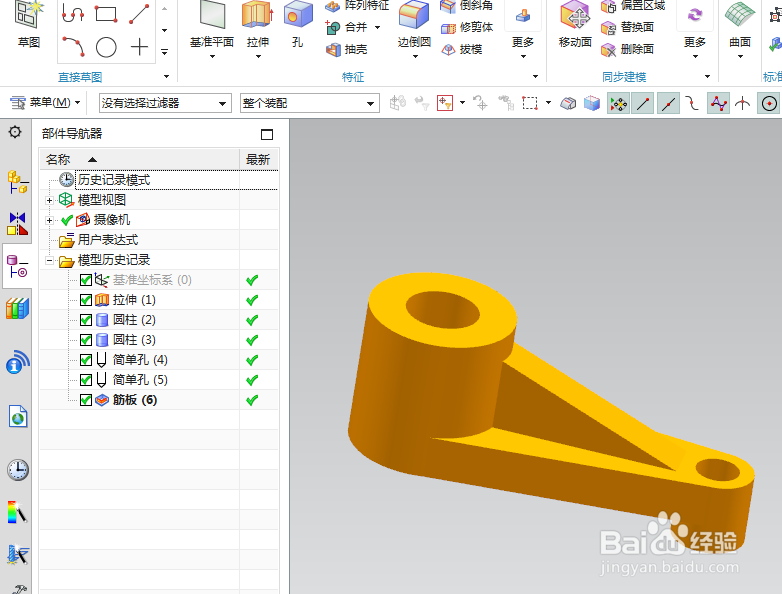782x594 pixels.
Task: Expand the 模型视图 tree node
Action: (x=49, y=200)
